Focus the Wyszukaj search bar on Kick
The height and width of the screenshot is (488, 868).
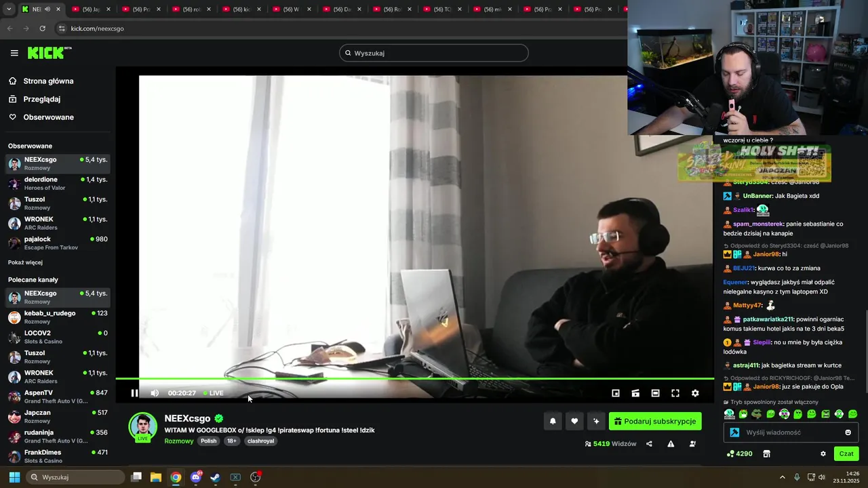434,53
